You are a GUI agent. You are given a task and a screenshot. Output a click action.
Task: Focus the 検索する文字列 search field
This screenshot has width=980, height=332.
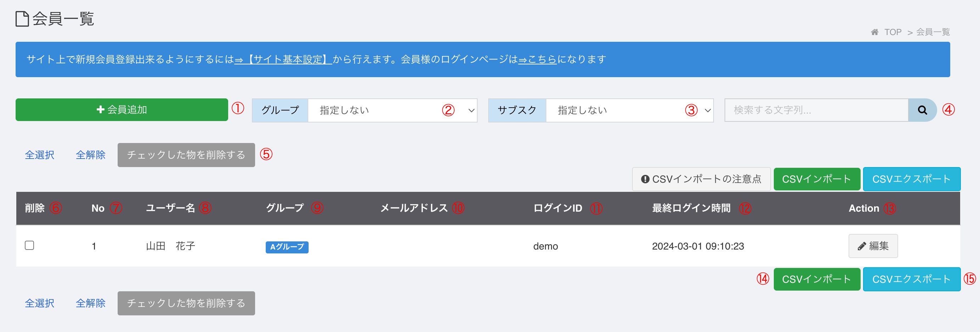pyautogui.click(x=816, y=110)
